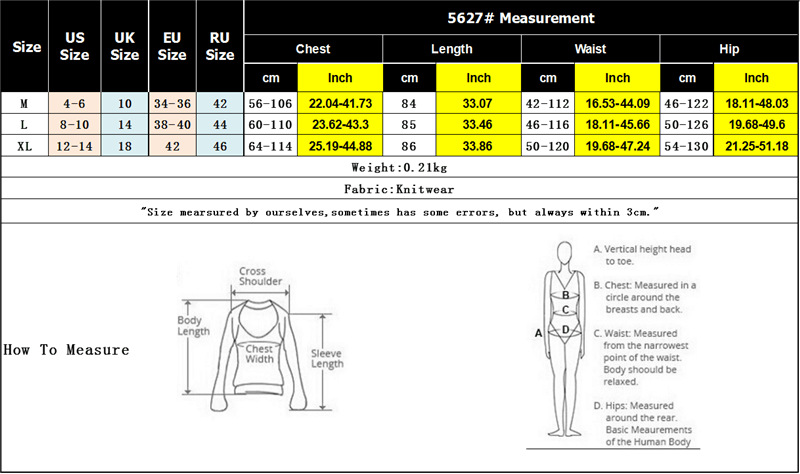Click the 'Cross Shoulder' diagram label
800x474 pixels.
(260, 276)
